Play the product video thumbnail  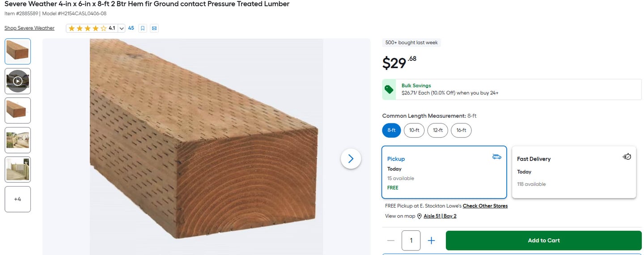click(x=18, y=81)
